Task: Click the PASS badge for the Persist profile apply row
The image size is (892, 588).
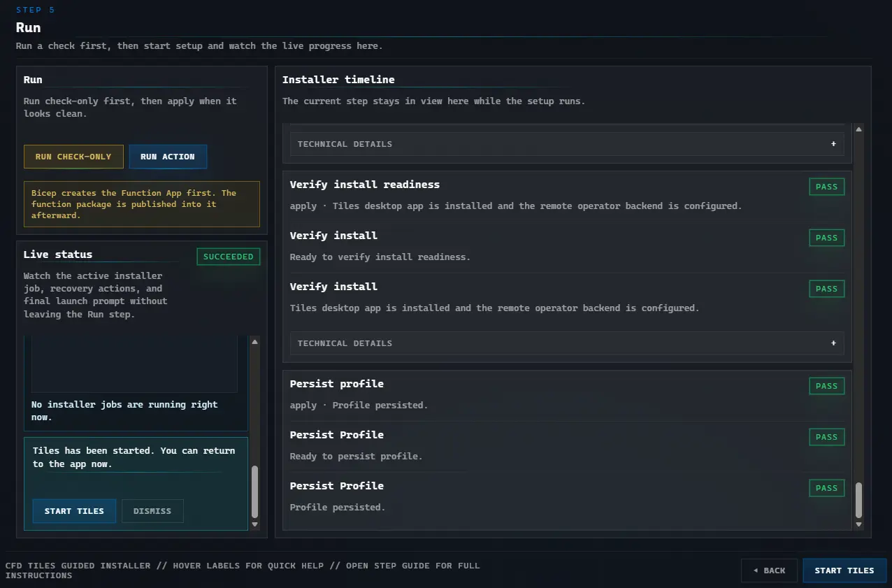Action: tap(826, 386)
